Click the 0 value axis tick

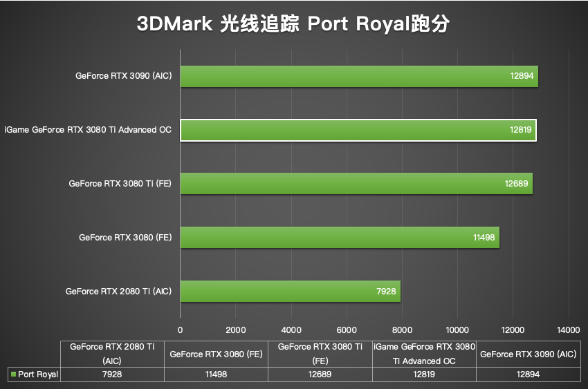click(181, 330)
